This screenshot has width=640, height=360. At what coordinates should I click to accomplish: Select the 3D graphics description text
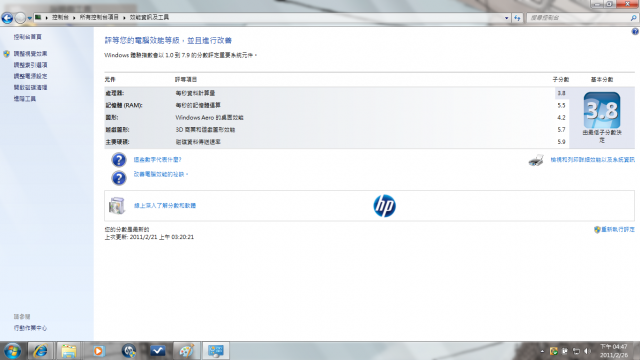point(205,130)
